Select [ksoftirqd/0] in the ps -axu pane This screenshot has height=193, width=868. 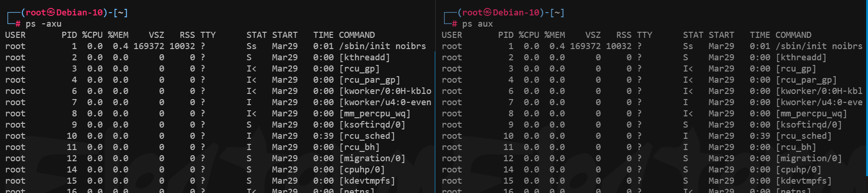[x=372, y=125]
